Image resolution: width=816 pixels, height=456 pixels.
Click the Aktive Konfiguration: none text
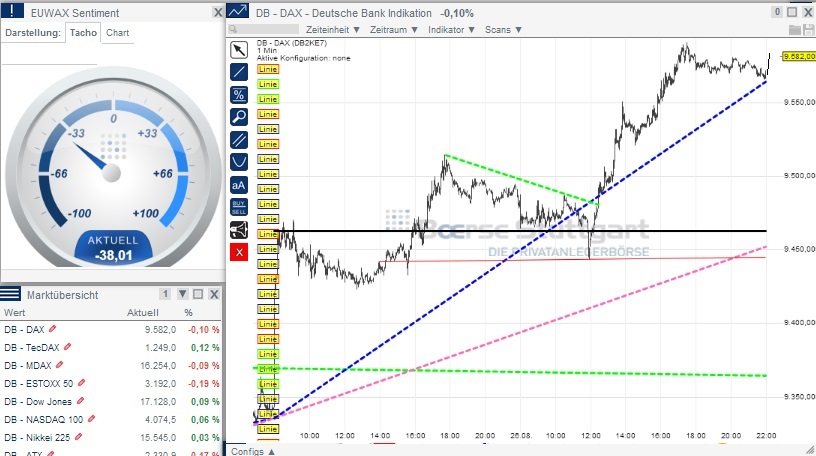(303, 58)
